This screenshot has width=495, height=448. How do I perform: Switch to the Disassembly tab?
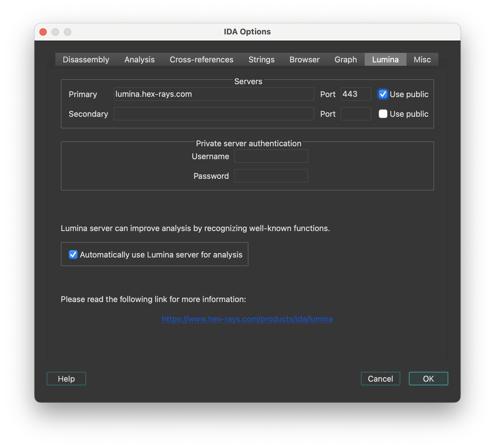point(86,60)
